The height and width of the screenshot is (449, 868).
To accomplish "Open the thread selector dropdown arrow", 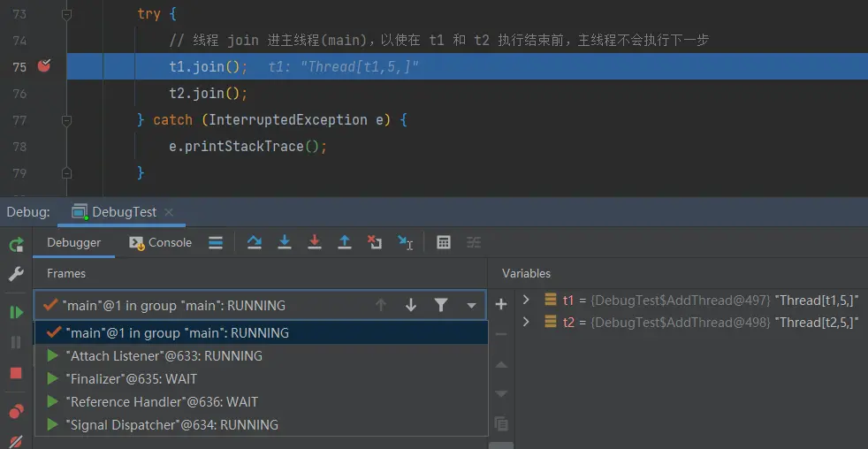I will (472, 305).
